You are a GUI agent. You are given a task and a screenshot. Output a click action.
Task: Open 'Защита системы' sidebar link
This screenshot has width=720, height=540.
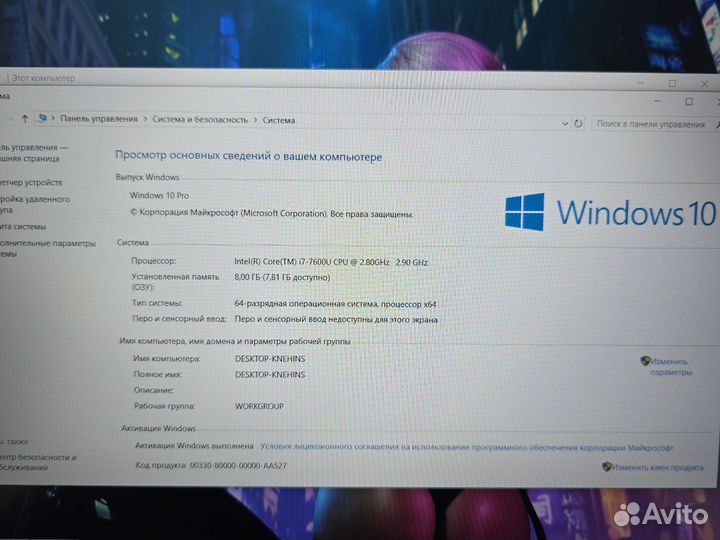tap(23, 226)
